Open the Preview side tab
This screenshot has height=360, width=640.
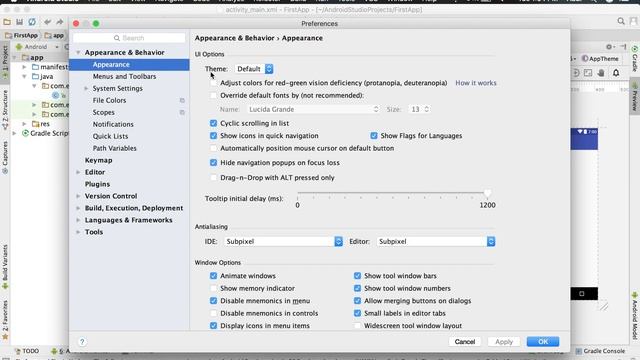click(x=635, y=97)
